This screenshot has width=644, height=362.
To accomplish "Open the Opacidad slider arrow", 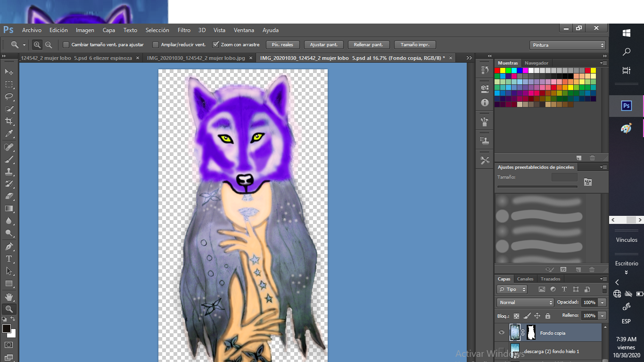I will pos(603,303).
